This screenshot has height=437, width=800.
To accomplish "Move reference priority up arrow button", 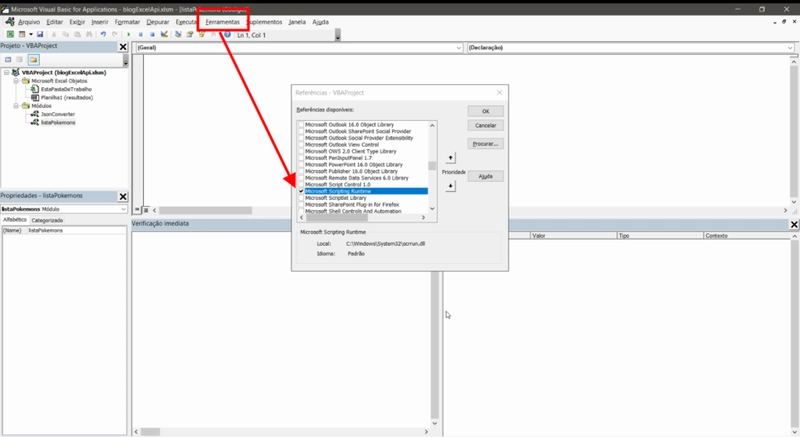I will [x=450, y=158].
